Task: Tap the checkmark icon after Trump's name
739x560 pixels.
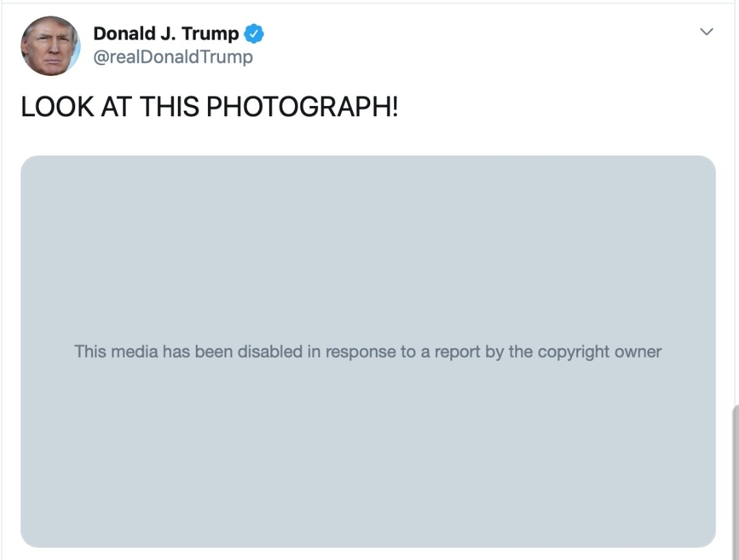Action: pyautogui.click(x=255, y=33)
